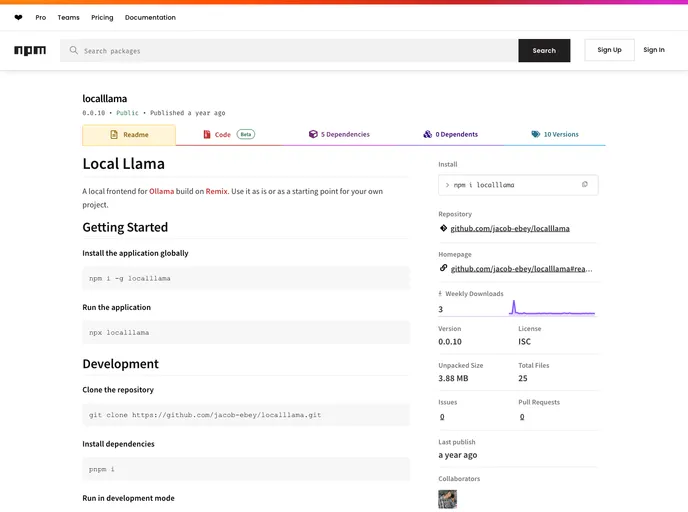Click the 'Clone the repository' text
The height and width of the screenshot is (512, 688).
coord(118,390)
